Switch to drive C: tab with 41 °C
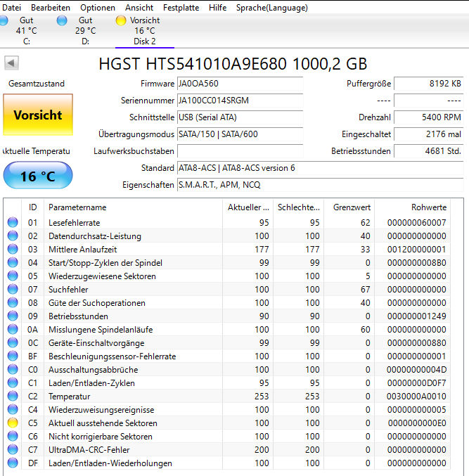This screenshot has width=469, height=476. tap(27, 31)
